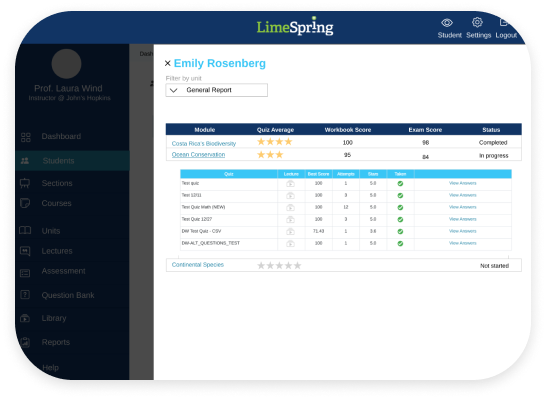
Task: Click Ocean Conservation star rating
Action: [x=270, y=155]
